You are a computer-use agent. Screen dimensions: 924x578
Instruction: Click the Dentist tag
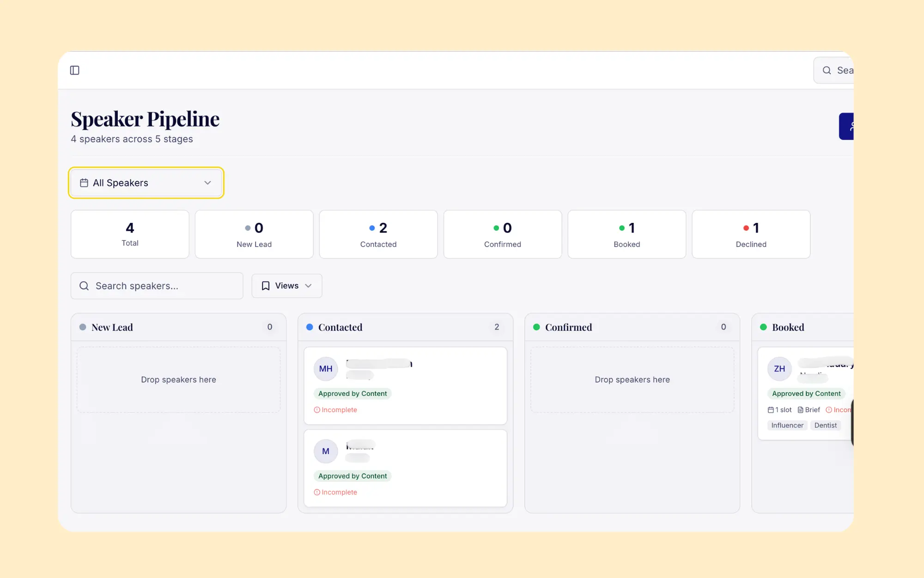(x=826, y=425)
